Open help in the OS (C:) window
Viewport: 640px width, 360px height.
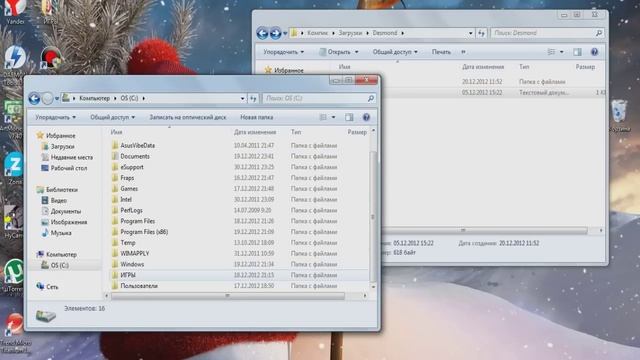(366, 118)
